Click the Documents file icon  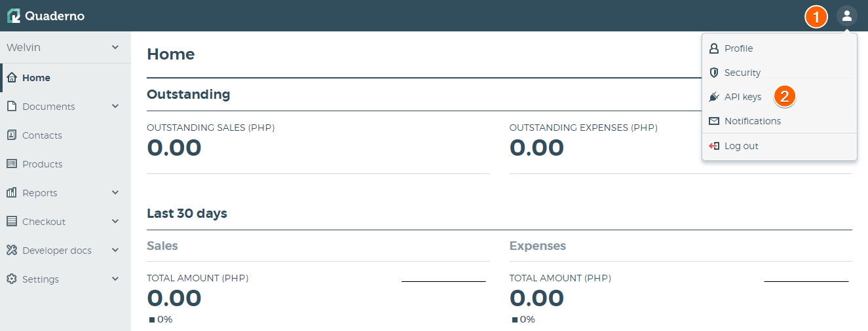(x=11, y=107)
